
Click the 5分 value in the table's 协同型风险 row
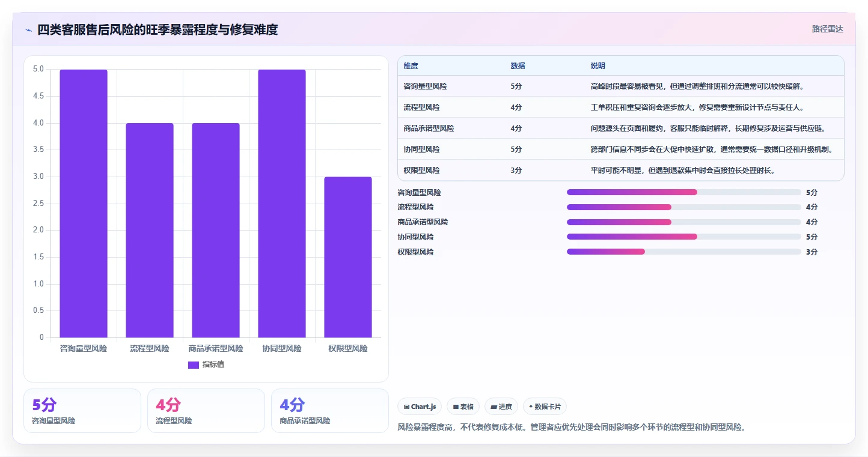tap(516, 150)
